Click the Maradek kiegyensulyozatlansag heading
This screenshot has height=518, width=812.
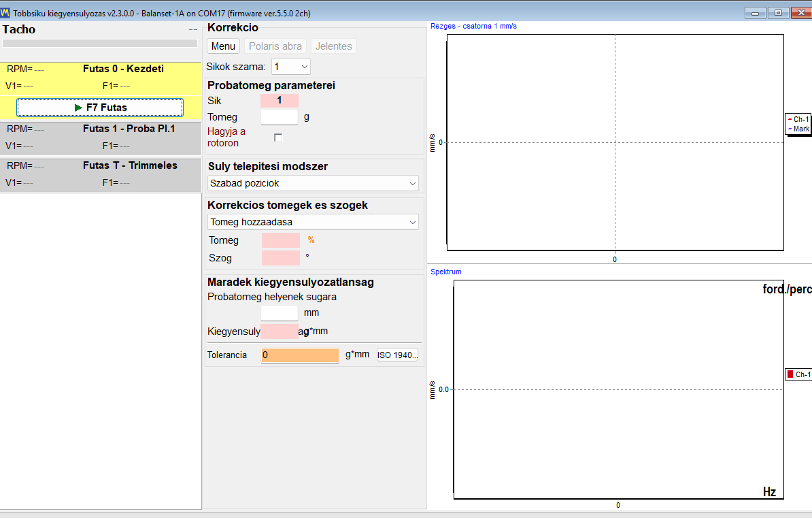[290, 282]
